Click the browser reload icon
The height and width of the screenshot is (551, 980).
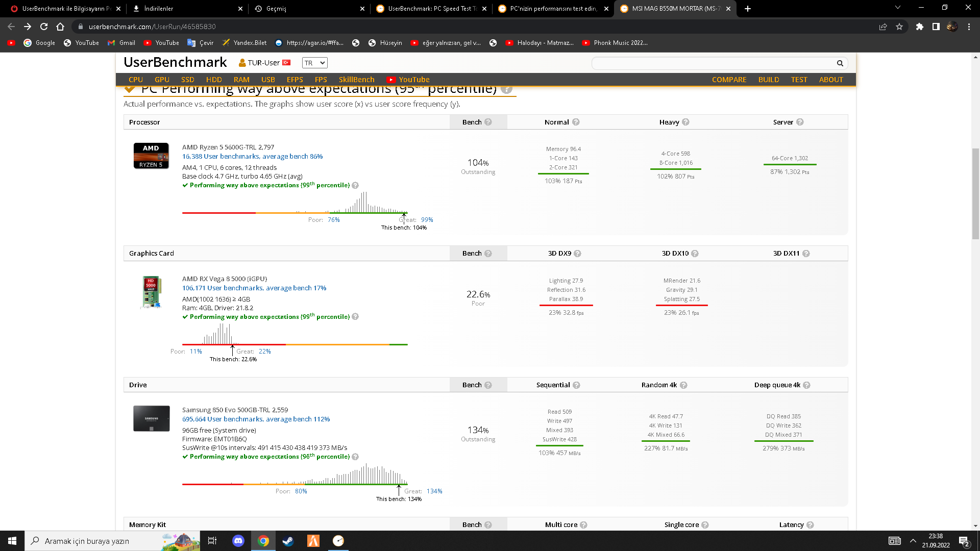(44, 27)
